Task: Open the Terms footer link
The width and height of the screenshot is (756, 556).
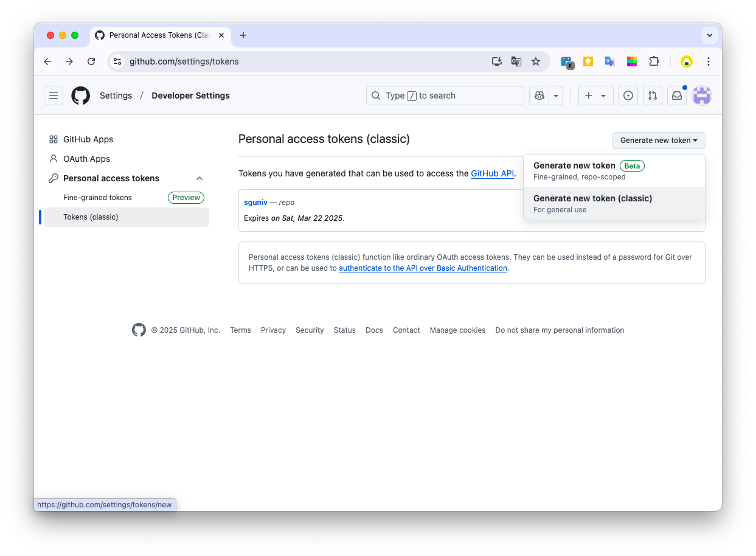Action: (240, 330)
